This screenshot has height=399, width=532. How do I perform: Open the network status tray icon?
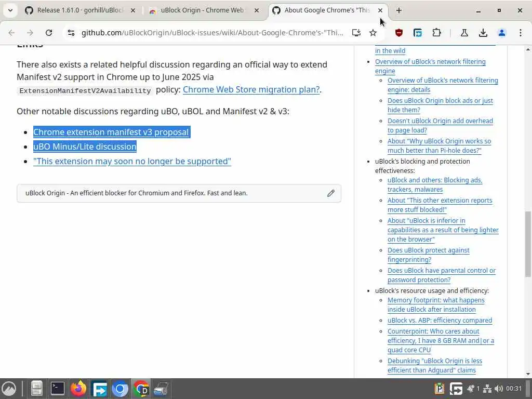[487, 389]
